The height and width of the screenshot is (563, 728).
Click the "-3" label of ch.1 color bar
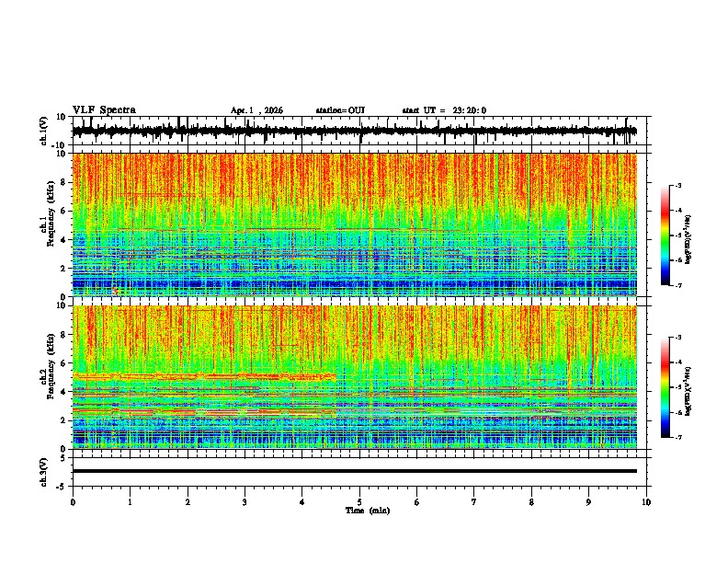[x=678, y=186]
